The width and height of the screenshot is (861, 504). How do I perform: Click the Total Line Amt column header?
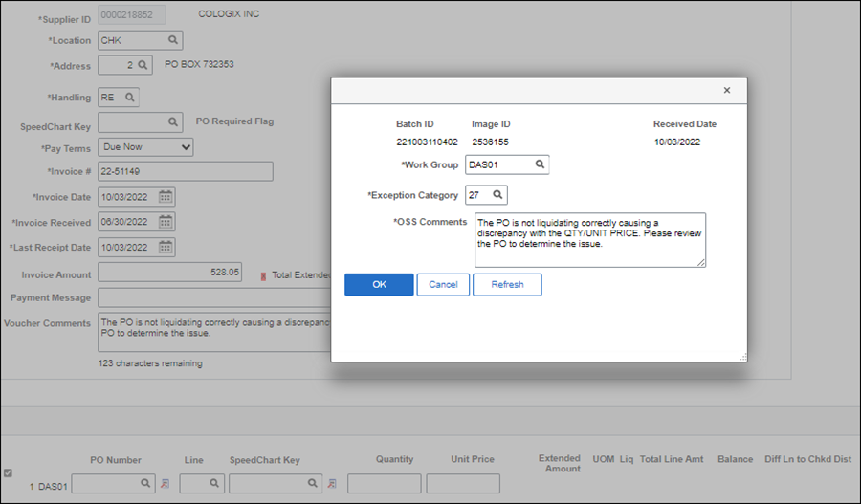click(672, 459)
